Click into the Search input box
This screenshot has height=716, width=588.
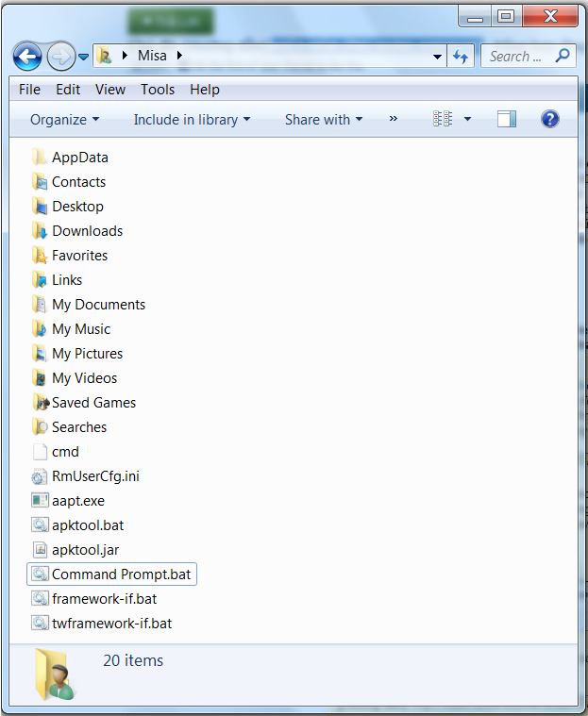pyautogui.click(x=517, y=57)
